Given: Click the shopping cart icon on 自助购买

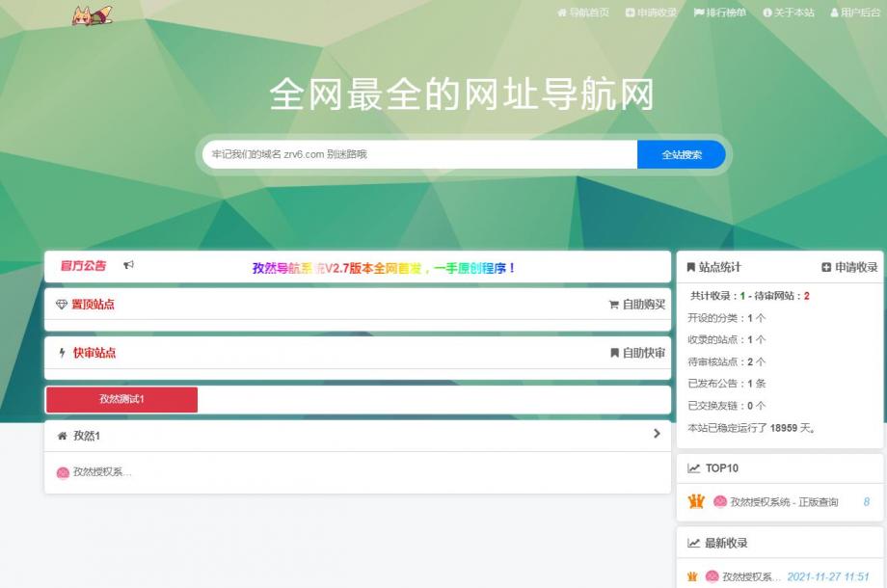Looking at the screenshot, I should (613, 304).
